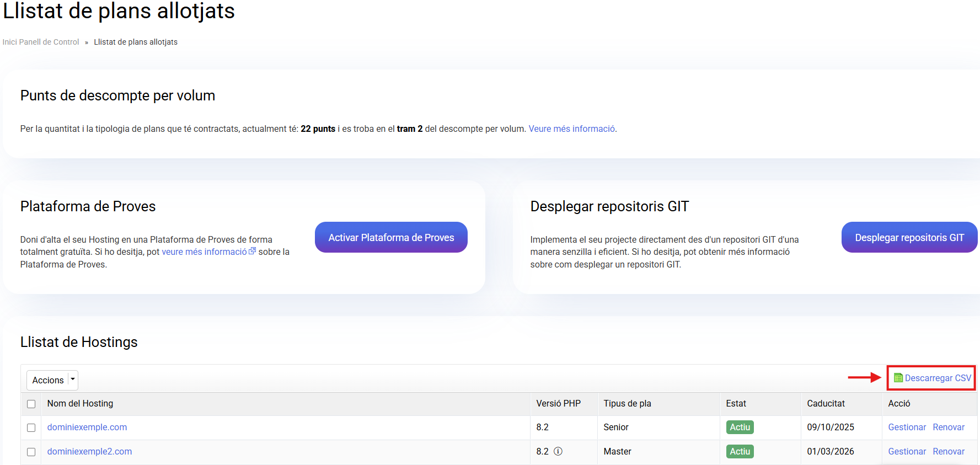Click Gestionar for dominiexemple2.com
The width and height of the screenshot is (980, 465).
pos(907,451)
